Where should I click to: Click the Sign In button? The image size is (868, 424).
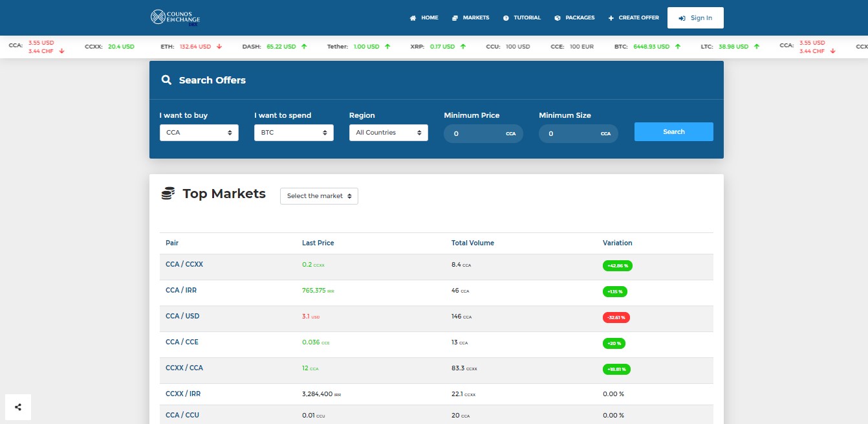click(695, 18)
